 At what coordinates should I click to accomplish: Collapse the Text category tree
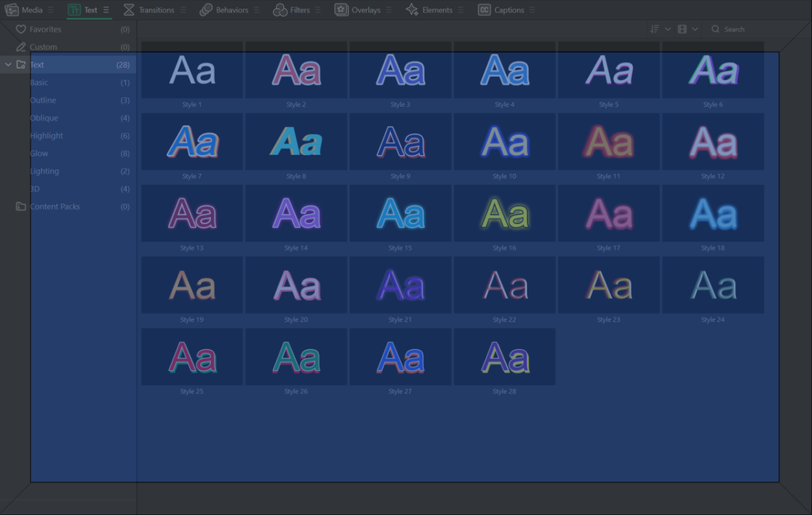(x=8, y=65)
